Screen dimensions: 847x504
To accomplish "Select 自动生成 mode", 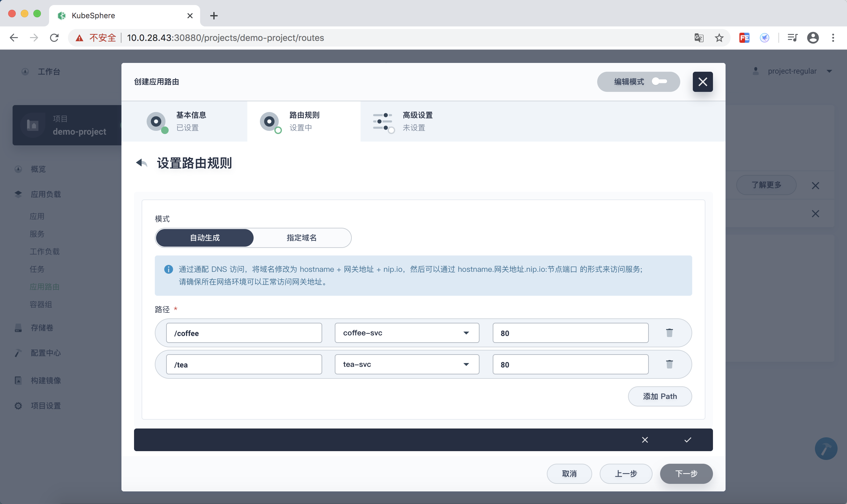I will pos(205,238).
